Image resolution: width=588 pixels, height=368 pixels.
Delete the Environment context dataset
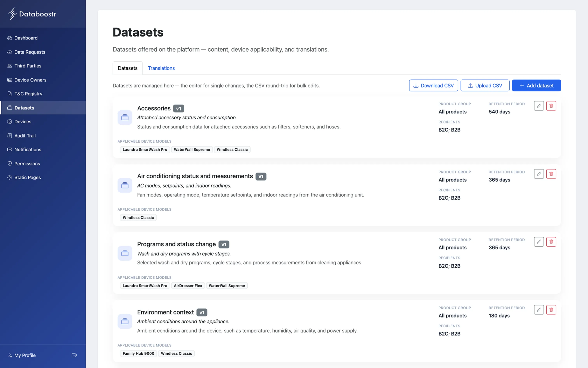(x=551, y=310)
